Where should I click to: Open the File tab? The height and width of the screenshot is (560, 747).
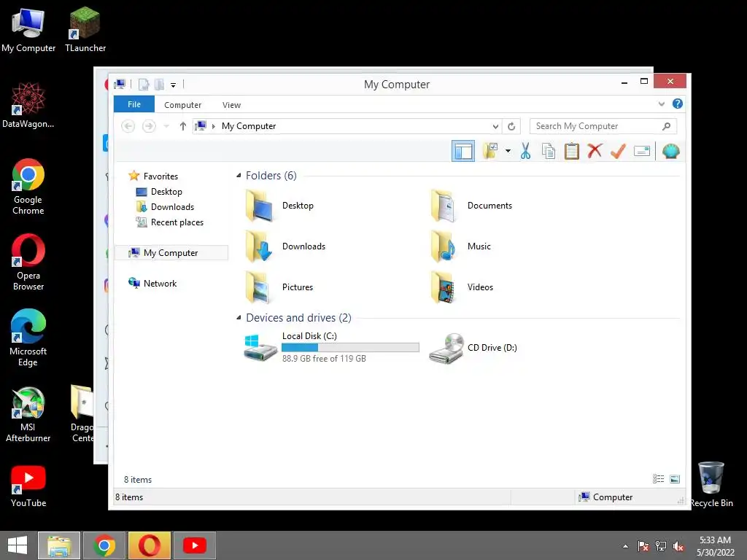coord(134,104)
